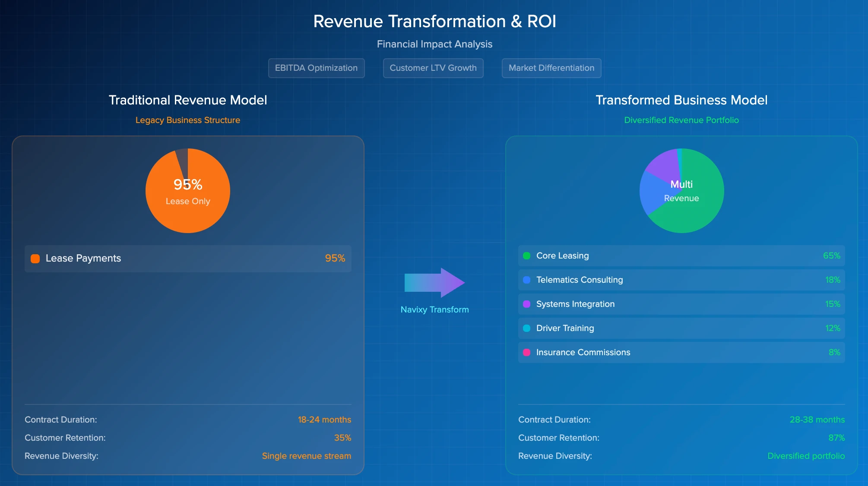Click the purple Systems Integration legend dot
This screenshot has height=486, width=868.
pos(526,304)
